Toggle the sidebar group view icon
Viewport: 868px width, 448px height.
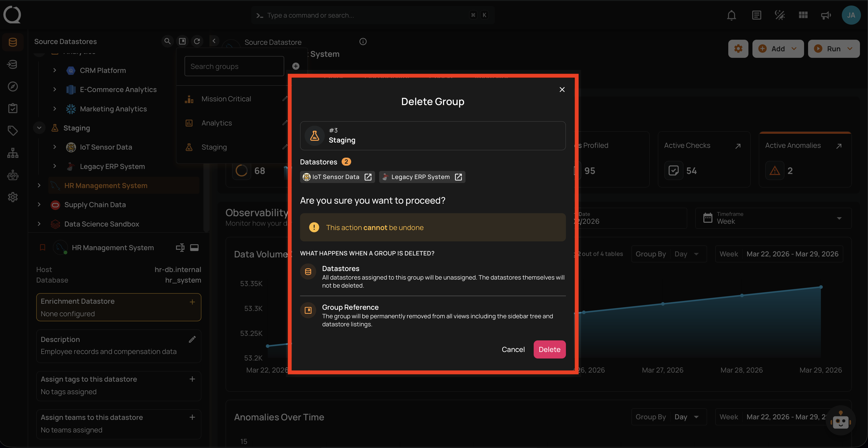point(182,41)
